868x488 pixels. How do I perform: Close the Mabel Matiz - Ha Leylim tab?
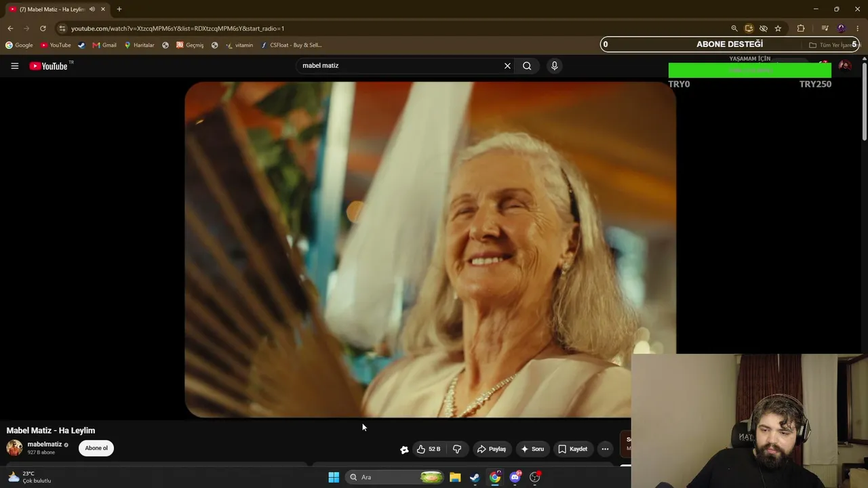pyautogui.click(x=103, y=9)
